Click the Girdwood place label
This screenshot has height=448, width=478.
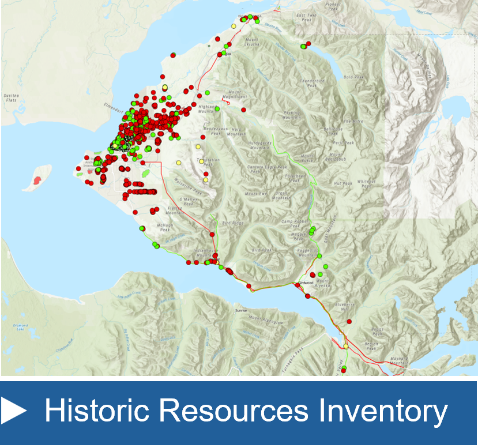(x=306, y=283)
